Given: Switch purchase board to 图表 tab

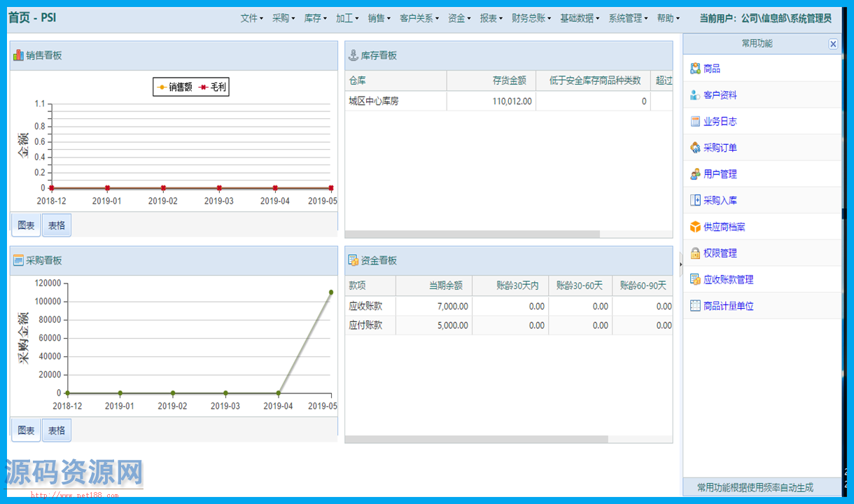Looking at the screenshot, I should click(26, 430).
